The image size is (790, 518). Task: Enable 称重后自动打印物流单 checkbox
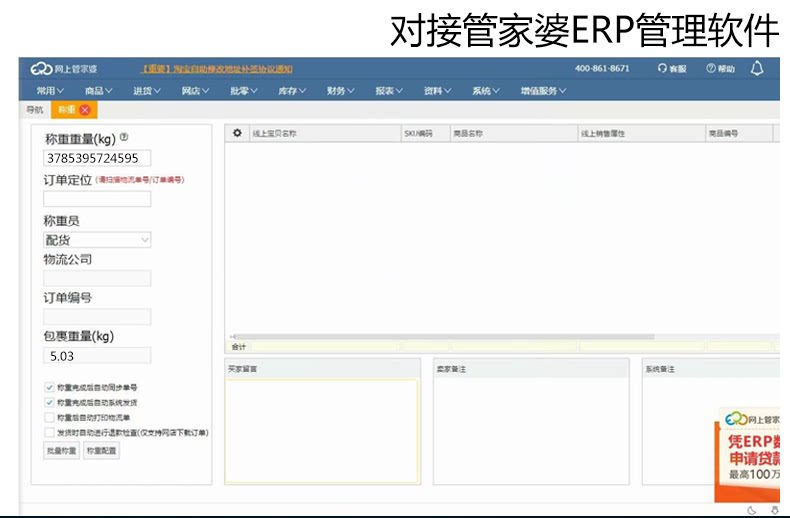click(49, 417)
